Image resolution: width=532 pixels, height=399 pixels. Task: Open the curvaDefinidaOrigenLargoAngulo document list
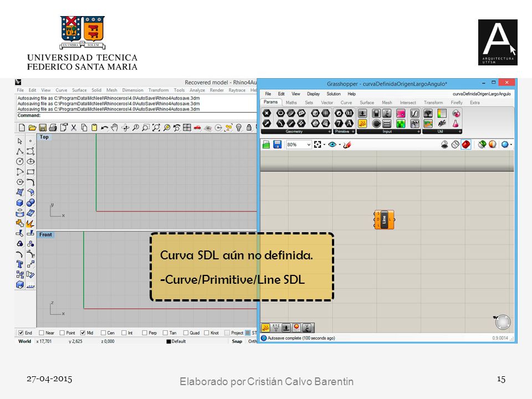click(x=482, y=94)
